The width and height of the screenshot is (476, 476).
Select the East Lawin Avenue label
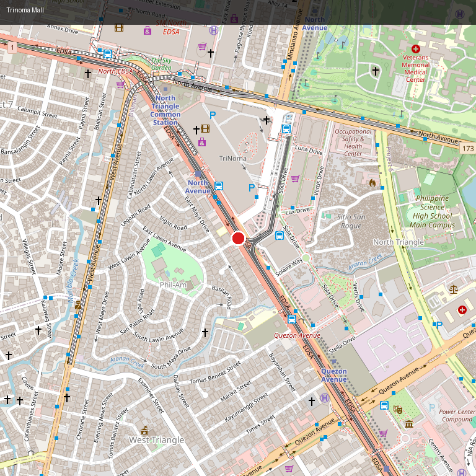point(164,239)
